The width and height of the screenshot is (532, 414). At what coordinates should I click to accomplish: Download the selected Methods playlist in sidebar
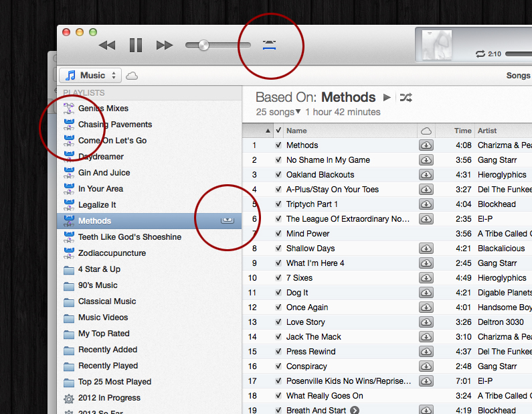coord(228,220)
